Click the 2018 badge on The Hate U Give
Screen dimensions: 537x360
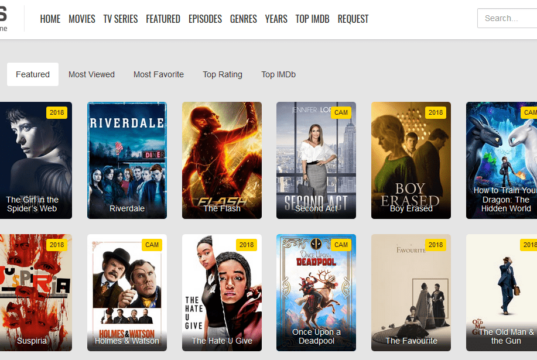pos(247,245)
